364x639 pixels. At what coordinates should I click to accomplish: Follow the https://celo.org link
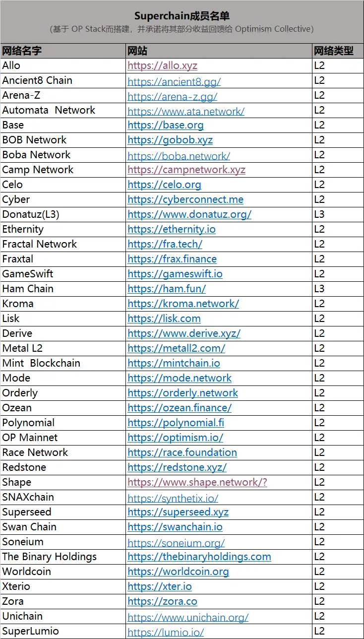coord(164,185)
